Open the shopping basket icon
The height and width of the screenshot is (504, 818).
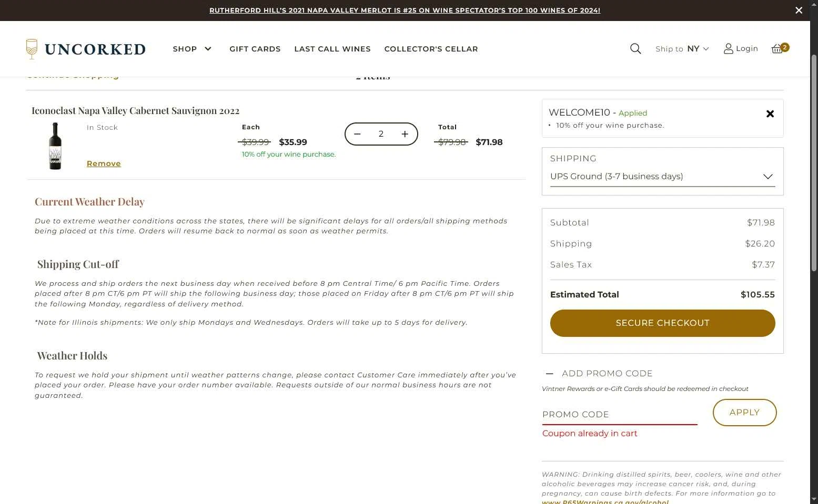pos(777,49)
